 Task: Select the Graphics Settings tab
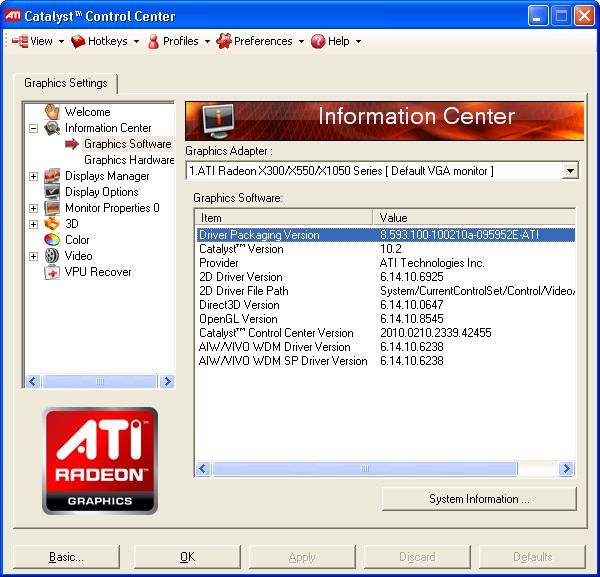point(66,83)
